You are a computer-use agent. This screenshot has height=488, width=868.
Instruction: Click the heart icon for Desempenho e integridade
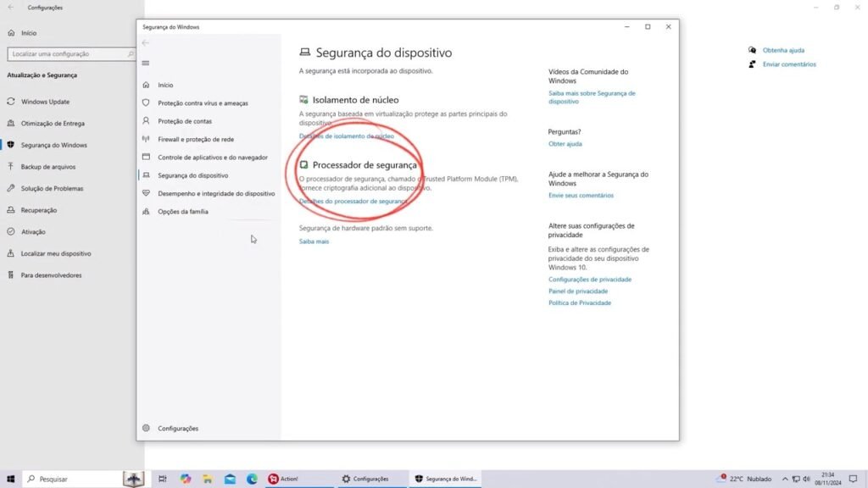click(146, 193)
